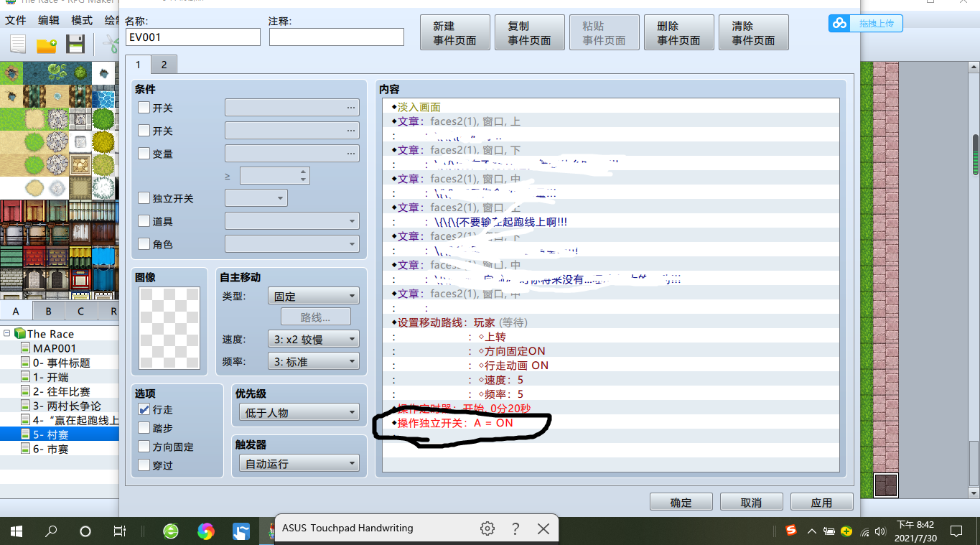Open Windows search from the taskbar
Screen dimensions: 980x545
coord(51,531)
